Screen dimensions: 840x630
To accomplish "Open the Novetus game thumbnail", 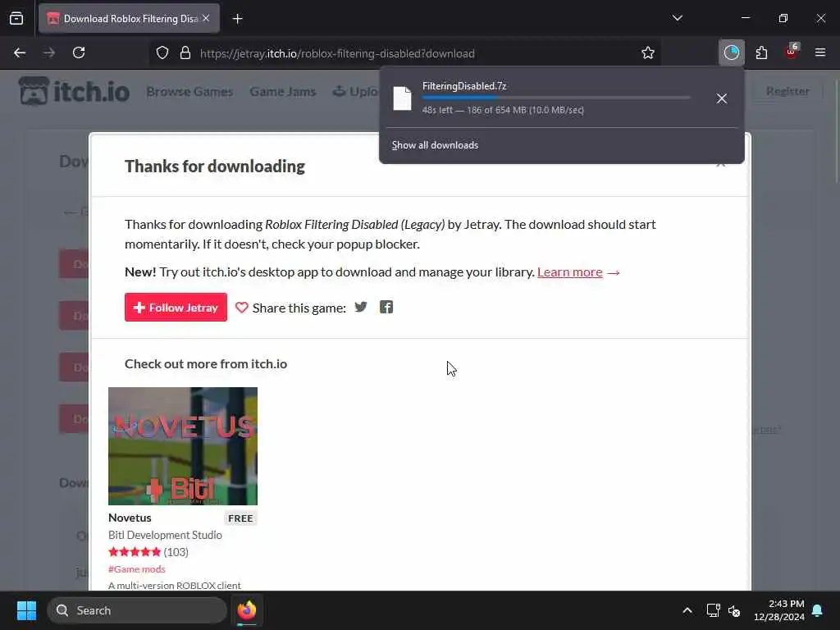I will tap(183, 446).
